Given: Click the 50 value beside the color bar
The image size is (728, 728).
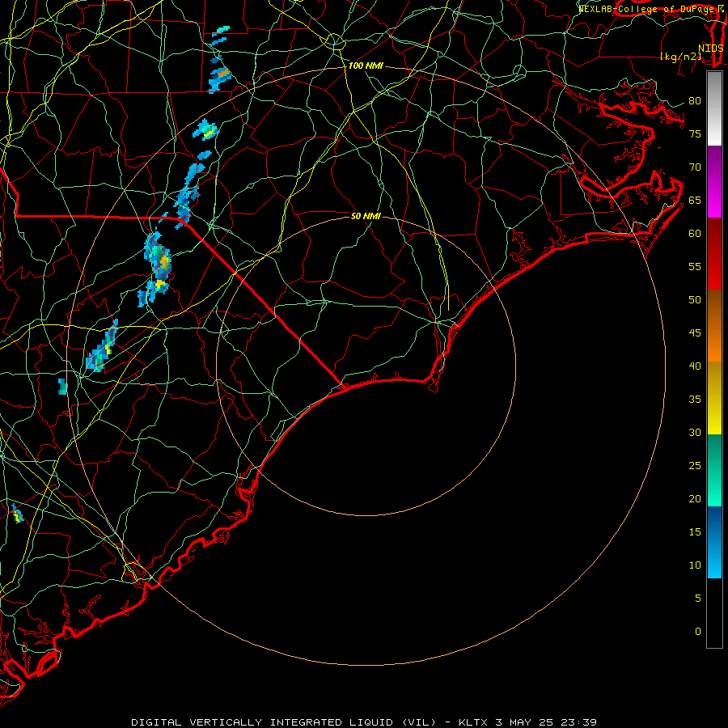Looking at the screenshot, I should [695, 300].
